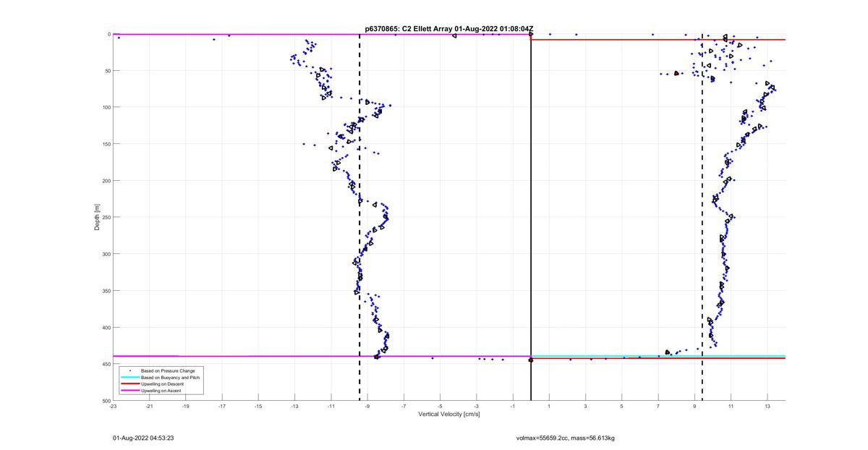Click the y-axis tick label 500
Screen dimensions: 868x450
(x=106, y=401)
